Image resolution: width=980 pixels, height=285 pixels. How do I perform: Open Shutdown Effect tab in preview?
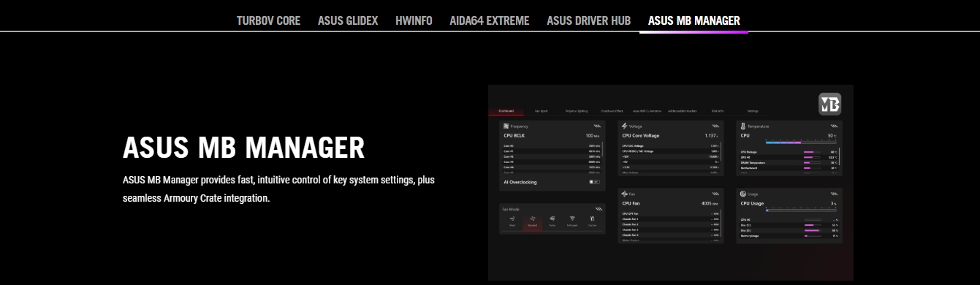point(612,111)
